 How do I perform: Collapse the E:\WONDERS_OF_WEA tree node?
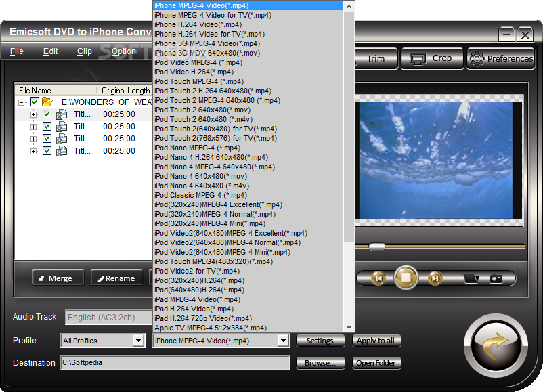tap(22, 102)
